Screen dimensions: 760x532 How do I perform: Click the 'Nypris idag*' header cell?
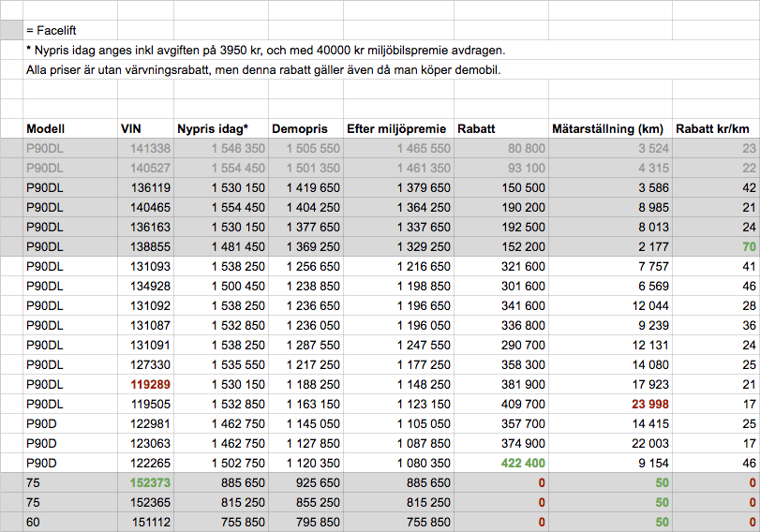(x=221, y=128)
